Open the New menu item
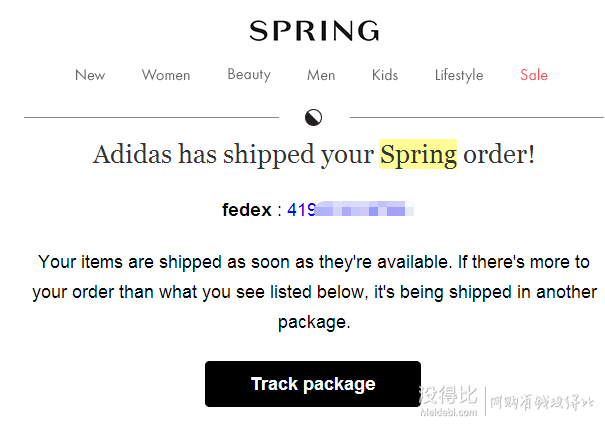Image resolution: width=605 pixels, height=436 pixels. [90, 75]
